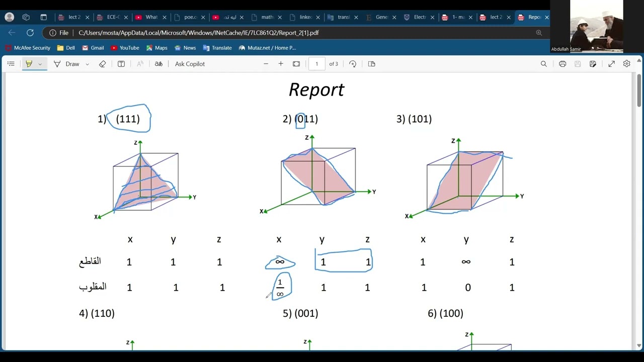Click the Report heading text
This screenshot has width=644, height=362.
316,89
